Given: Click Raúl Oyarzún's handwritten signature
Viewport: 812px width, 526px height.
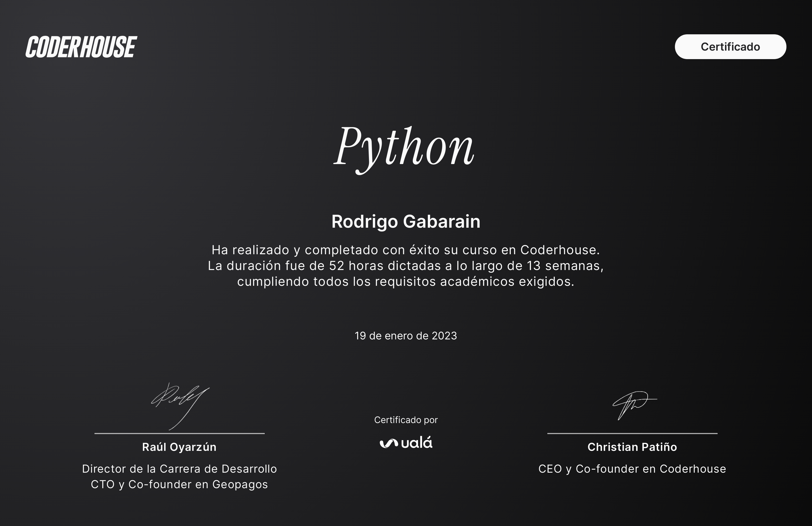Looking at the screenshot, I should pyautogui.click(x=180, y=404).
